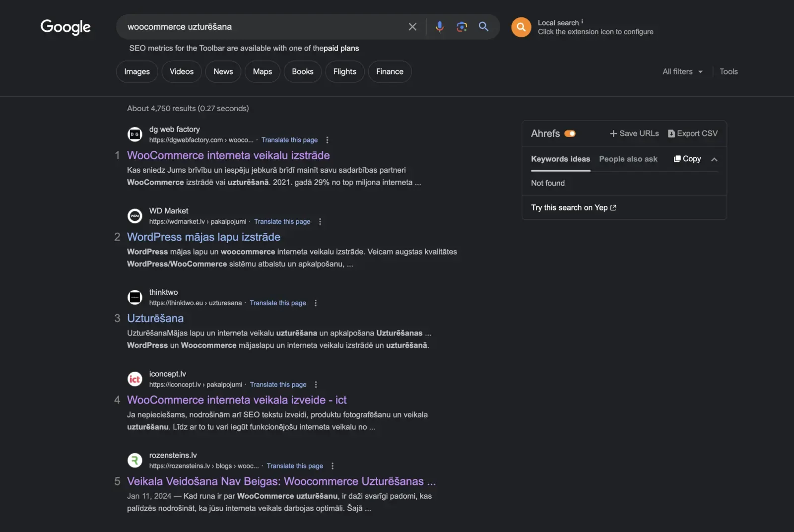Click the wdmarket.lv URL breadcrumb
This screenshot has width=794, height=532.
(x=198, y=222)
